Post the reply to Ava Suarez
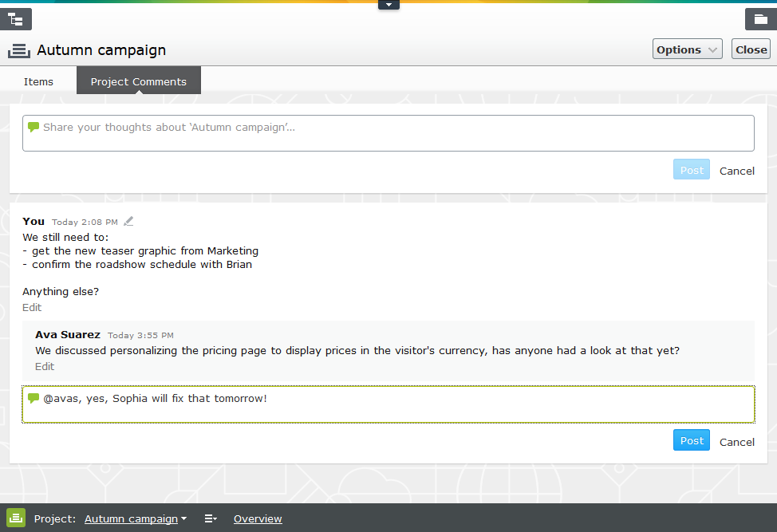777x532 pixels. (x=691, y=441)
